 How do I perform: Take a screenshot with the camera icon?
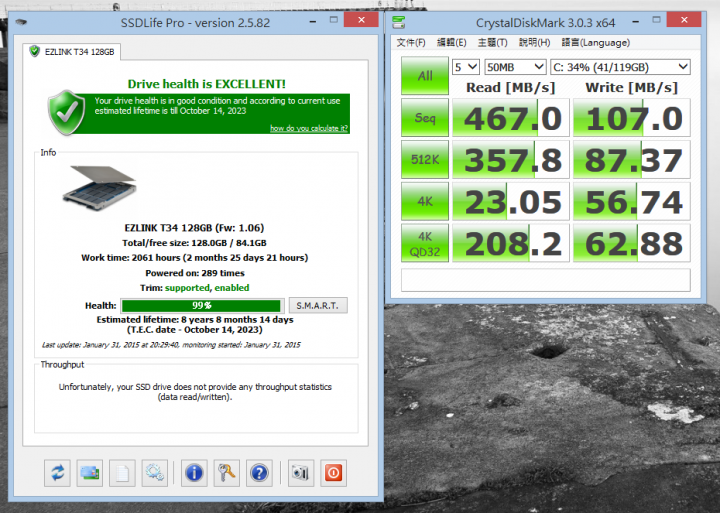(x=301, y=473)
